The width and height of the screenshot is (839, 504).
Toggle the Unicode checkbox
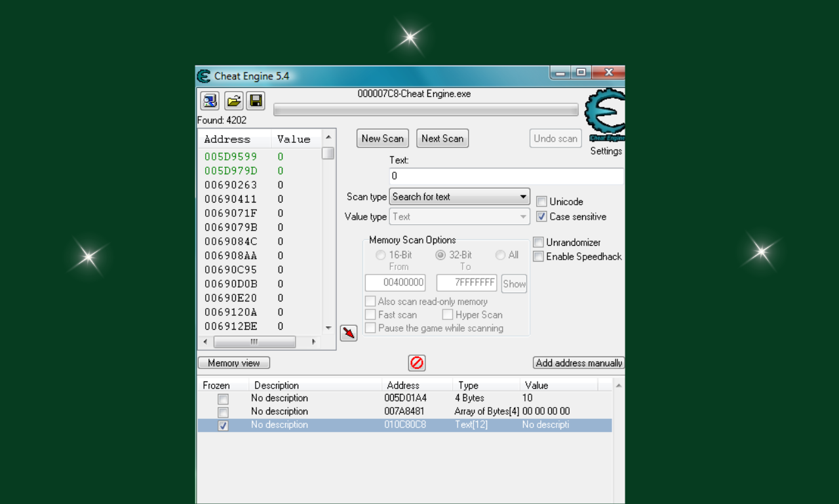(541, 202)
